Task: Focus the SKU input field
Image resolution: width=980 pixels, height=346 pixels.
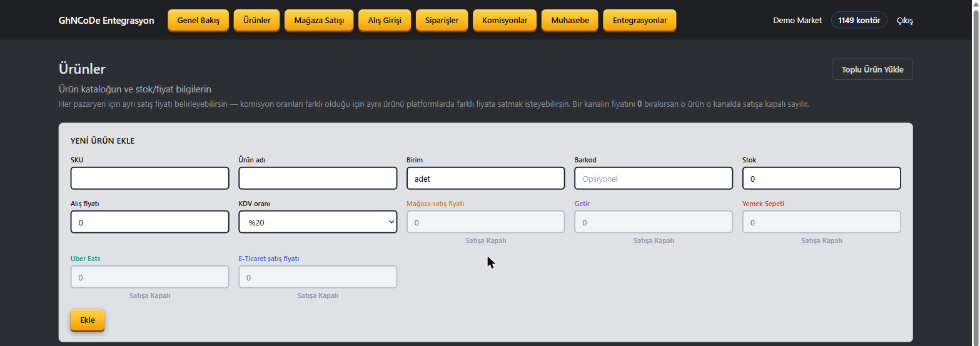Action: tap(150, 178)
